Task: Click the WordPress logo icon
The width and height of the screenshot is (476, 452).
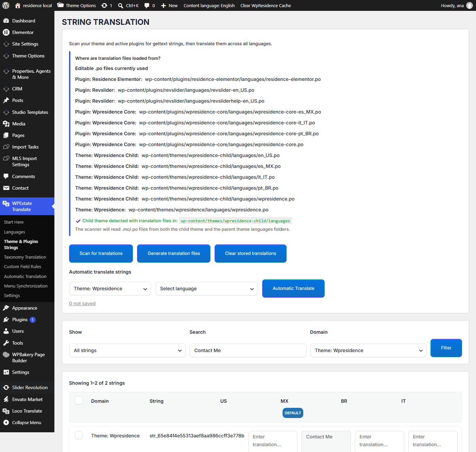Action: pyautogui.click(x=6, y=5)
